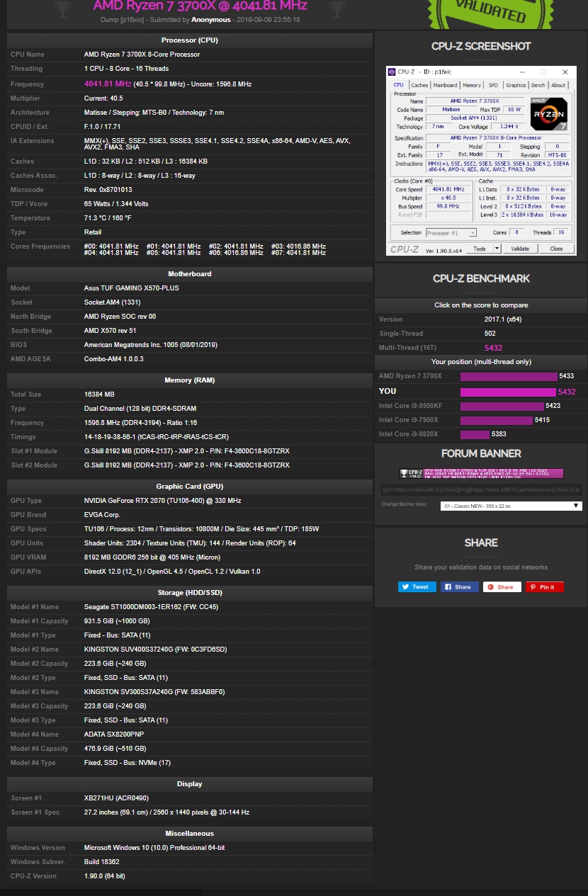Click the Tools button in CPU-Z window

coord(480,249)
